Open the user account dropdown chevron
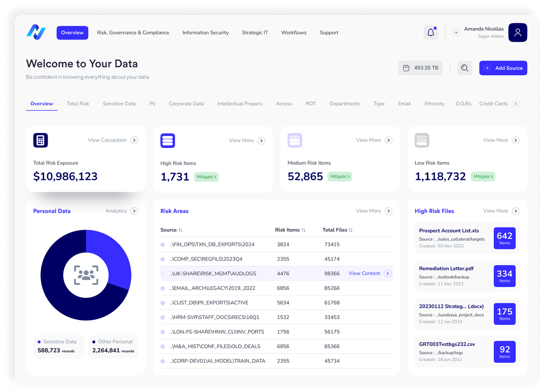The image size is (544, 392). (456, 33)
